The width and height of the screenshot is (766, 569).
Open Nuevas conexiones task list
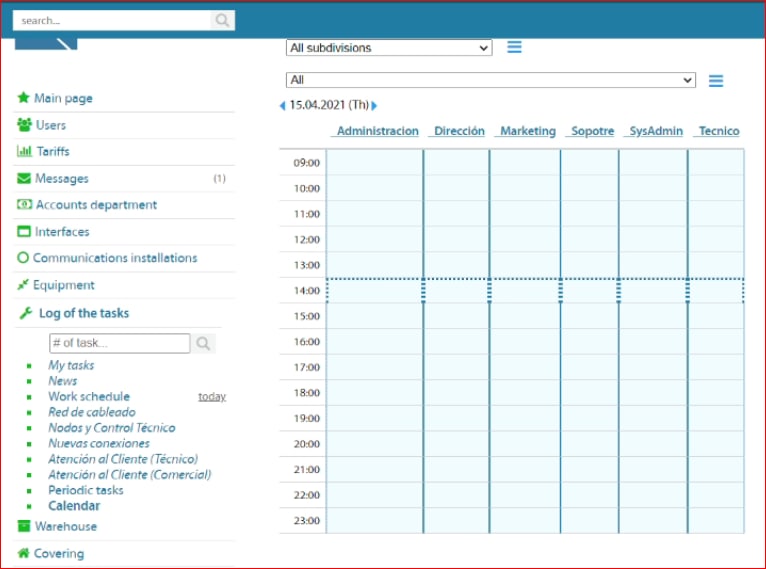click(99, 443)
